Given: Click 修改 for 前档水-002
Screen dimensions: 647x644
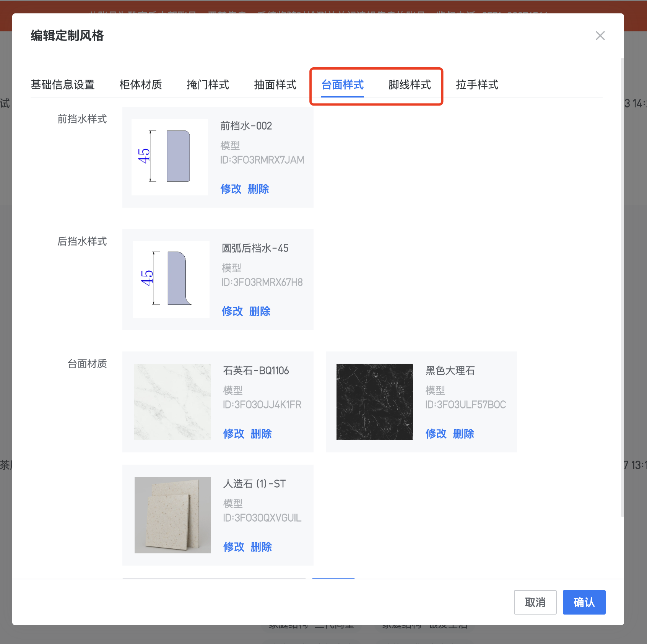Looking at the screenshot, I should click(231, 189).
